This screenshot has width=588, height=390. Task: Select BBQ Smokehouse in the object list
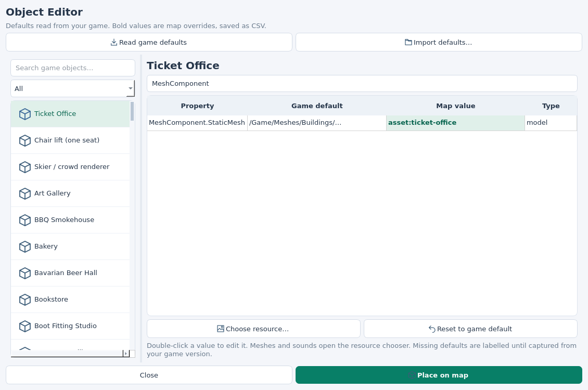pyautogui.click(x=70, y=220)
